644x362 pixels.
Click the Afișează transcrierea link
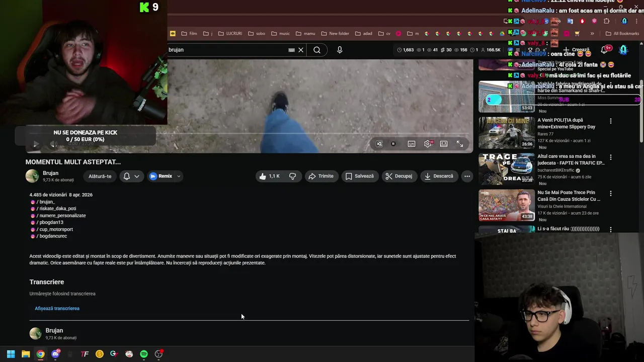(x=57, y=308)
